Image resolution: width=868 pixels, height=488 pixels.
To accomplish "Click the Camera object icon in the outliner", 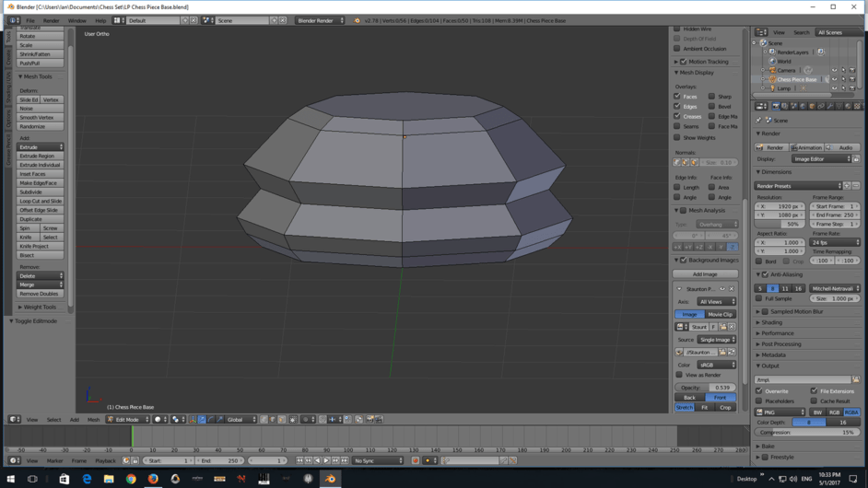I will click(x=772, y=70).
